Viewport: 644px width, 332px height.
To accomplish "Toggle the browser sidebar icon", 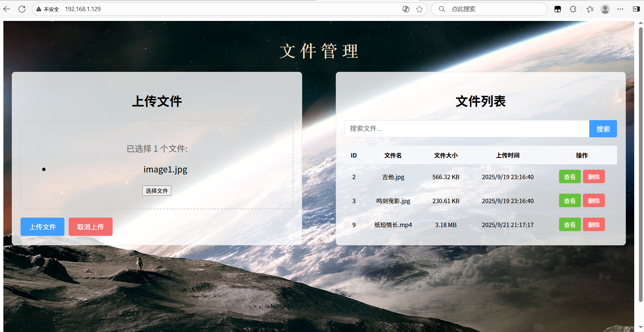I will pos(636,9).
